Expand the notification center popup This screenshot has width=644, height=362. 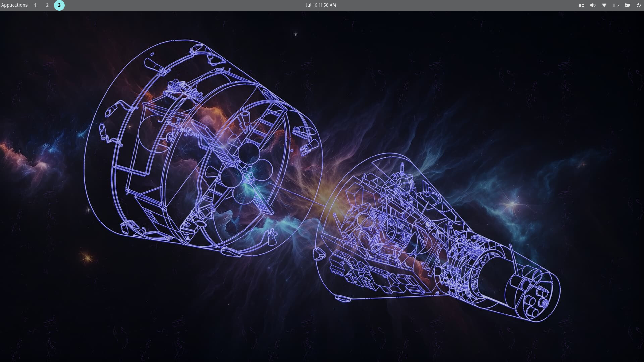pyautogui.click(x=627, y=5)
